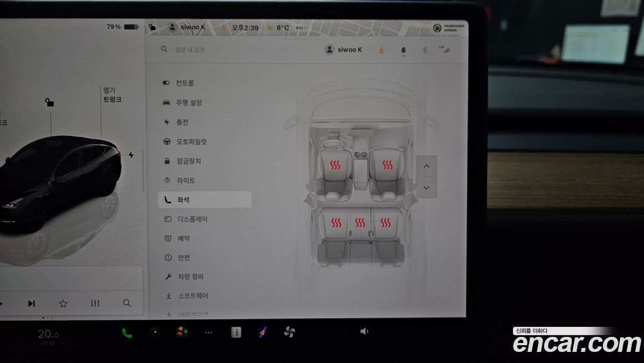
Task: Open the three-dot more apps launcher
Action: tap(209, 333)
